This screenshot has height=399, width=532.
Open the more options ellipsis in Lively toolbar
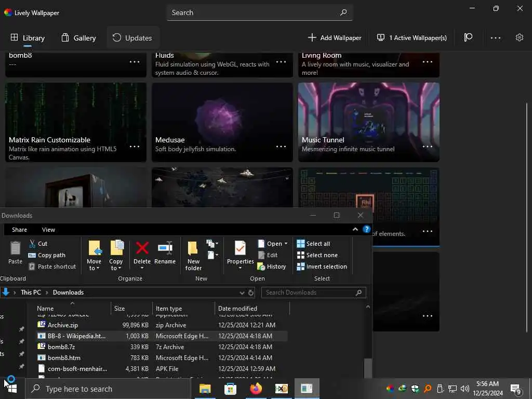495,37
